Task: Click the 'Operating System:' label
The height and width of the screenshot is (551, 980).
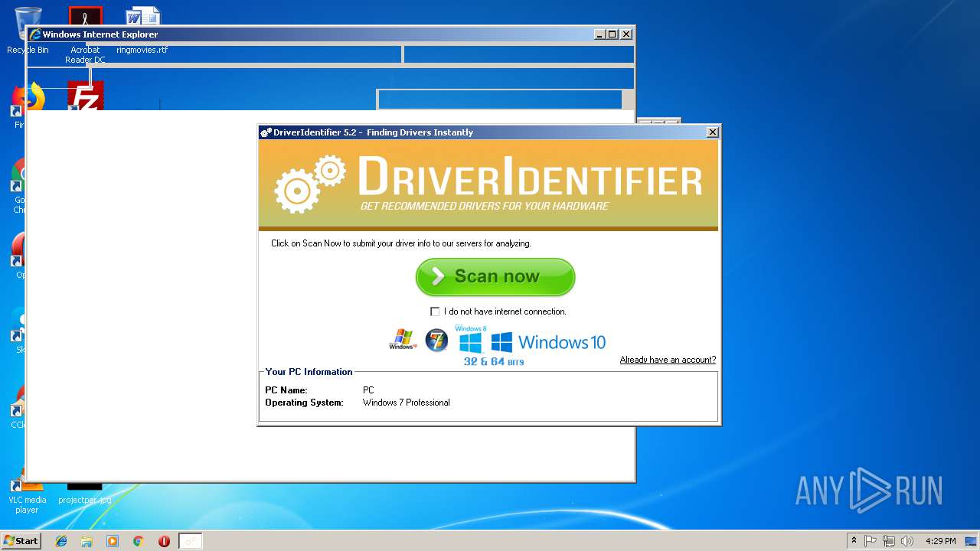Action: click(x=304, y=403)
